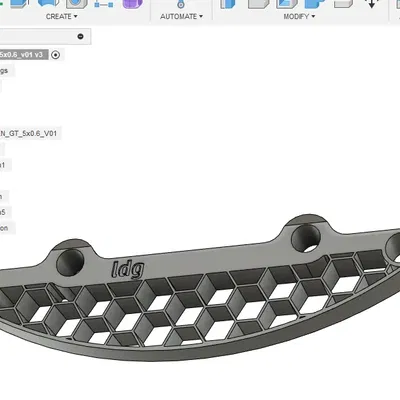This screenshot has width=400, height=400.
Task: Select the left mounting hole on the model
Action: 70,262
